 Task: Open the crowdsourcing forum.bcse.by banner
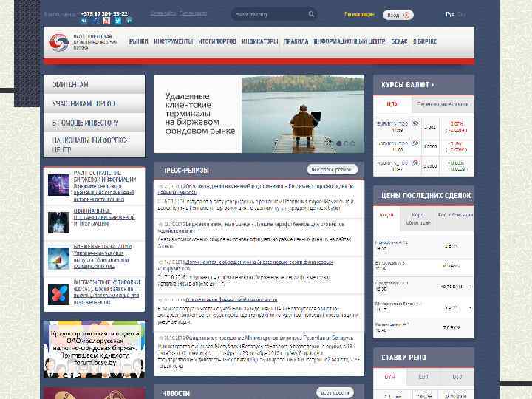[x=94, y=349]
